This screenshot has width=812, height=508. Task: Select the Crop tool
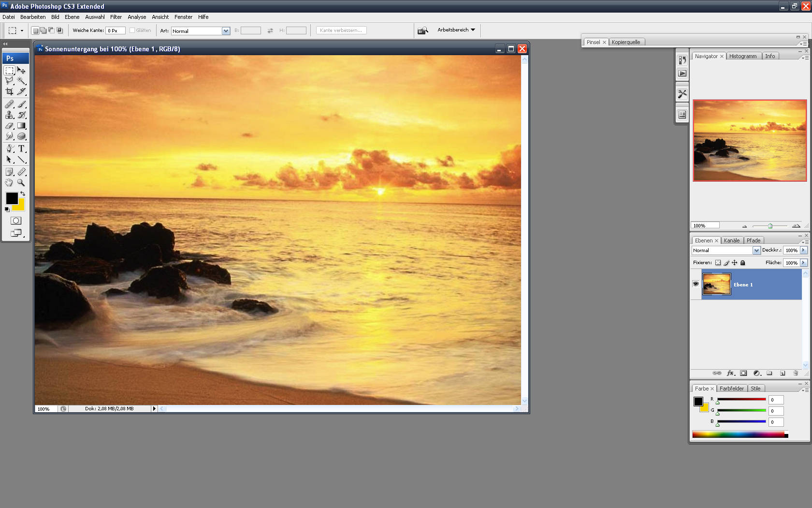tap(9, 91)
